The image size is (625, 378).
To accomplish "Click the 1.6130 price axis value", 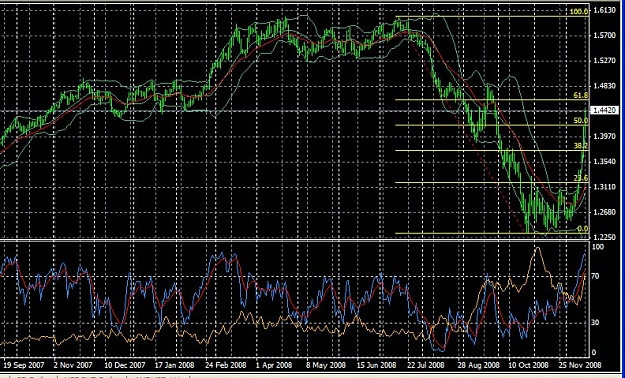I will click(x=604, y=10).
